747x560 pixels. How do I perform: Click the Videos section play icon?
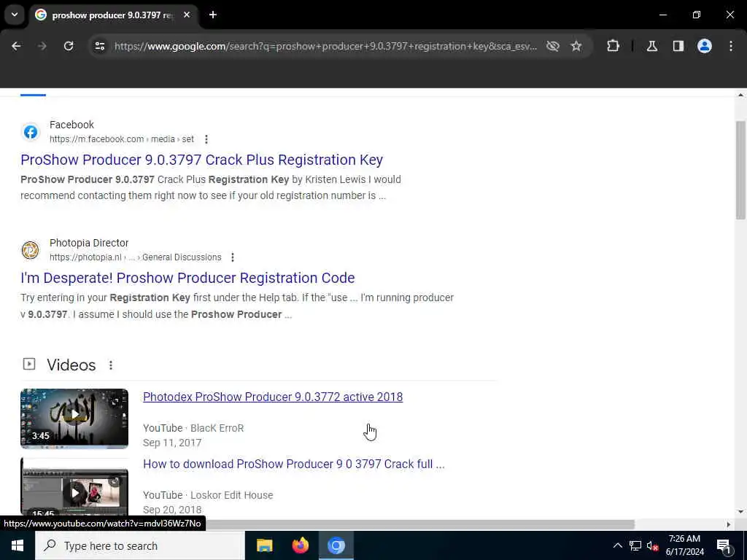click(x=29, y=365)
